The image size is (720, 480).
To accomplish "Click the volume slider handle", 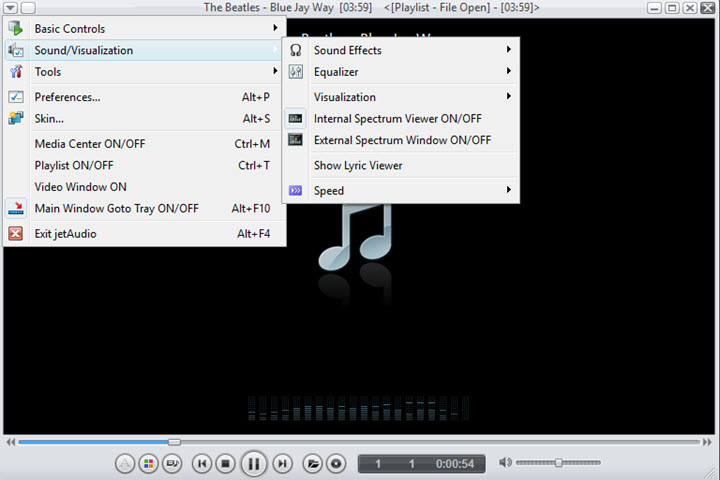I will click(558, 462).
